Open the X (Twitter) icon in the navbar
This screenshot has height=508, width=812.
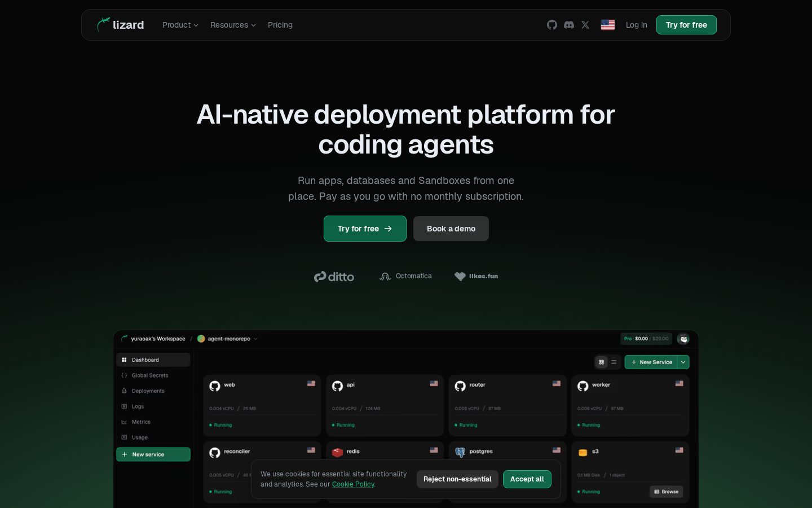coord(585,25)
